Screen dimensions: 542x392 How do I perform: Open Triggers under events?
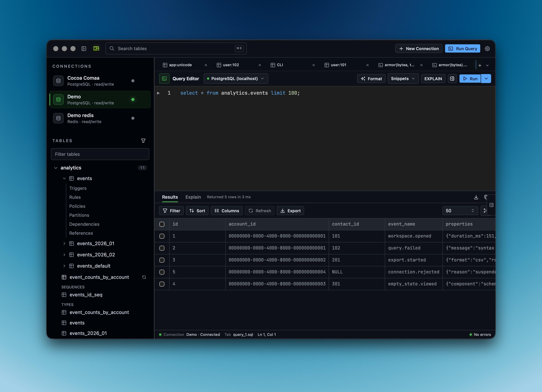pos(78,188)
